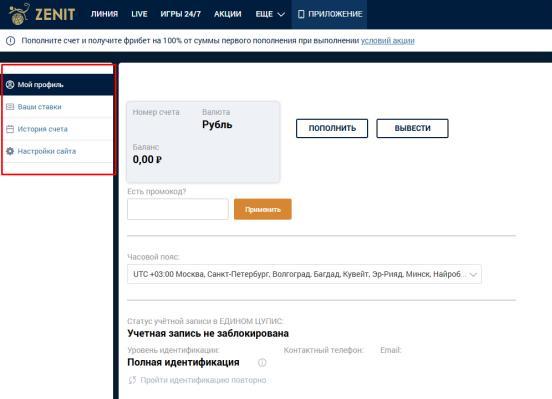Expand the ЕЩЕ menu chevron
The width and height of the screenshot is (552, 399).
281,14
